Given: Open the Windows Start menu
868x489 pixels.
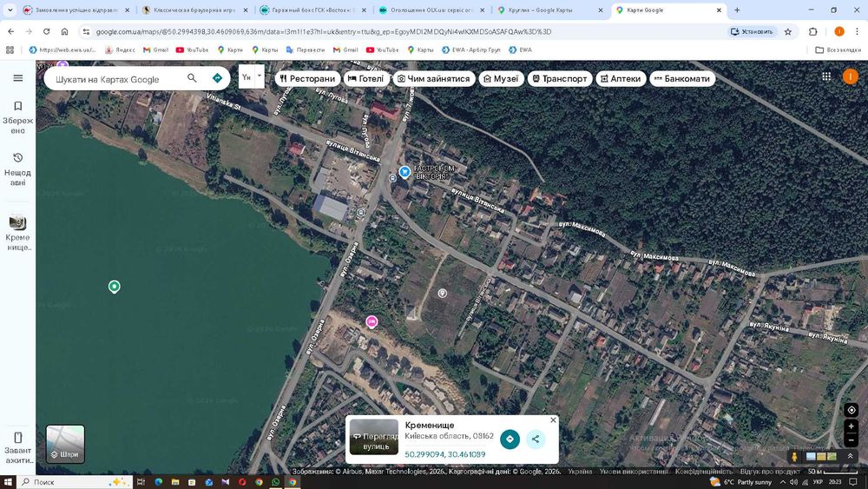Looking at the screenshot, I should pyautogui.click(x=8, y=482).
